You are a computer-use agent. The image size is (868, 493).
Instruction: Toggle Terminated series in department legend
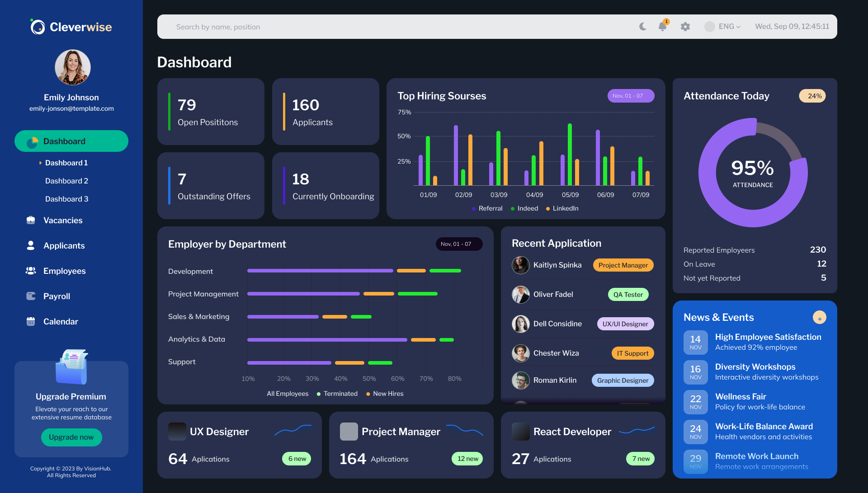[337, 394]
